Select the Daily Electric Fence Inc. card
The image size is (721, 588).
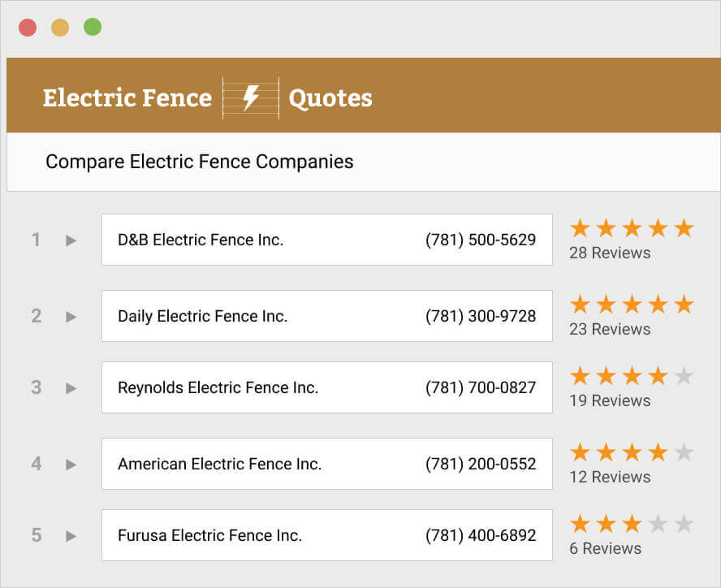326,316
